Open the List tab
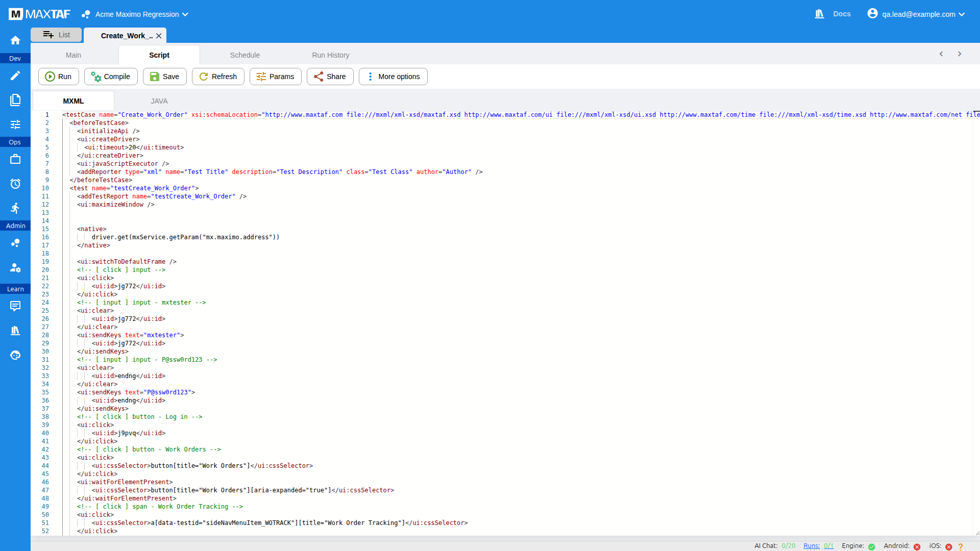The width and height of the screenshot is (980, 551). (x=56, y=35)
